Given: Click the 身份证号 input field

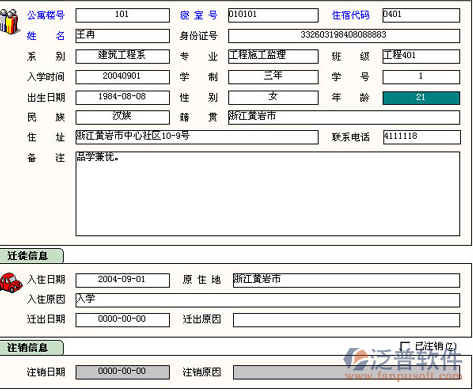Looking at the screenshot, I should (x=344, y=36).
